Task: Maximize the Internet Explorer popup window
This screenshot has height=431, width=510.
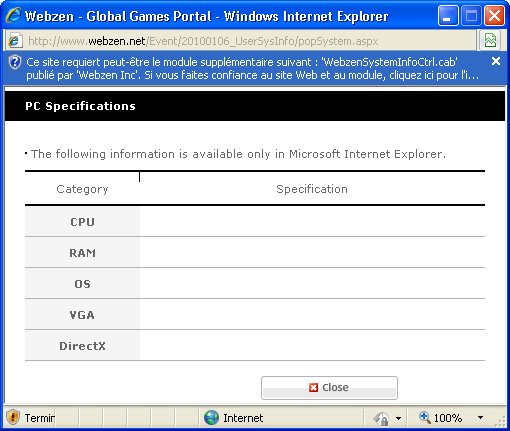Action: [471, 16]
